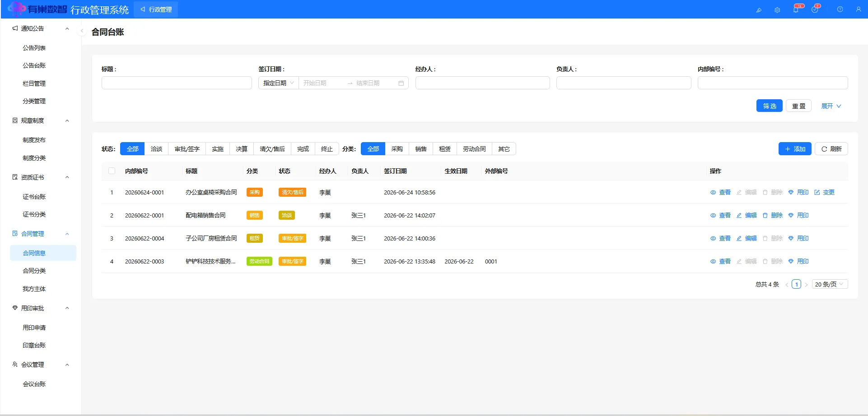The image size is (868, 416).
Task: Click 用印 for contract 20260624-0001
Action: point(798,192)
